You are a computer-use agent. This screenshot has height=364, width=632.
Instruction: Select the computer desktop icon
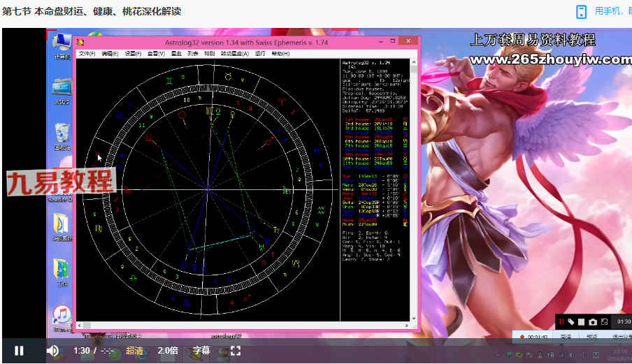[x=62, y=46]
